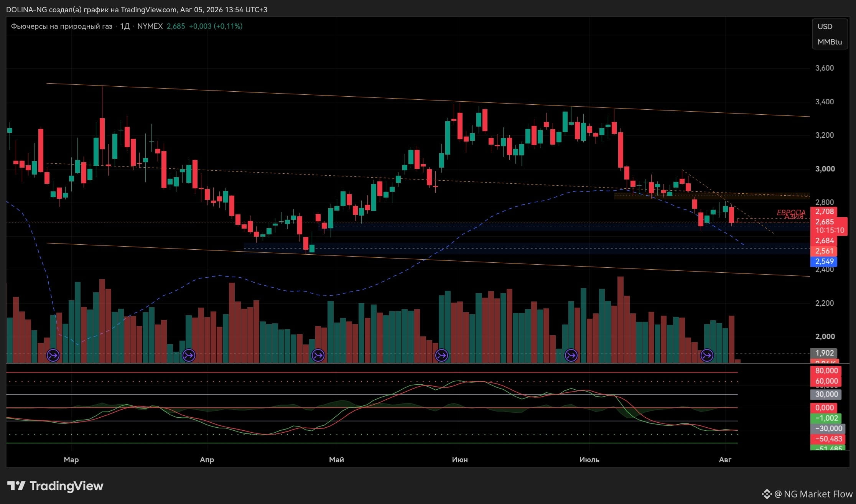The width and height of the screenshot is (856, 504).
Task: Click the grey 1,902 price tag
Action: click(x=824, y=353)
